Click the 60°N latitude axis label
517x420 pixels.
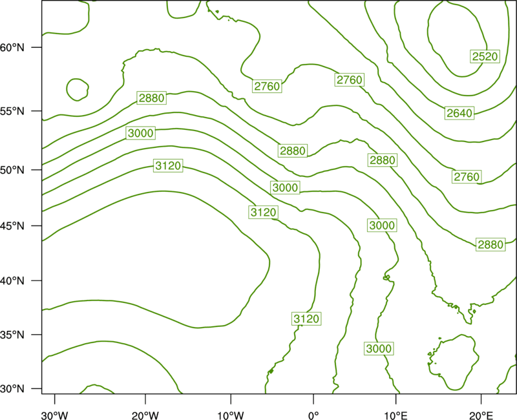tap(12, 47)
